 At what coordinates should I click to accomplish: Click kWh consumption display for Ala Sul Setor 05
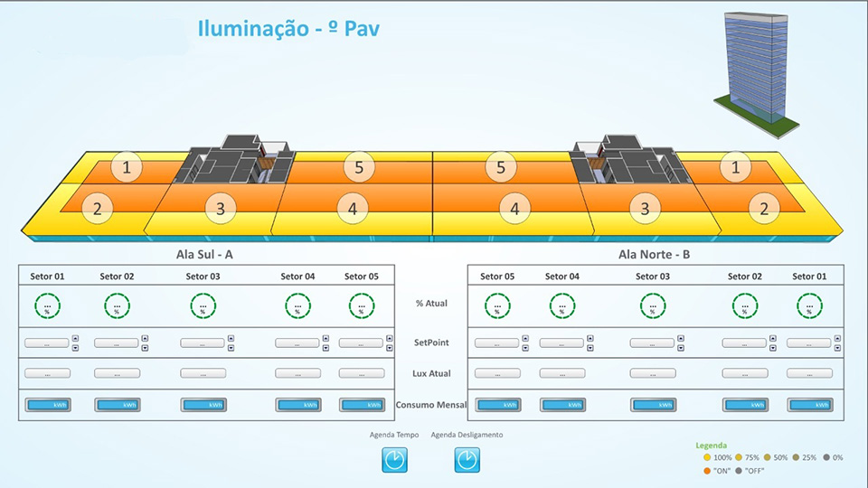(362, 405)
